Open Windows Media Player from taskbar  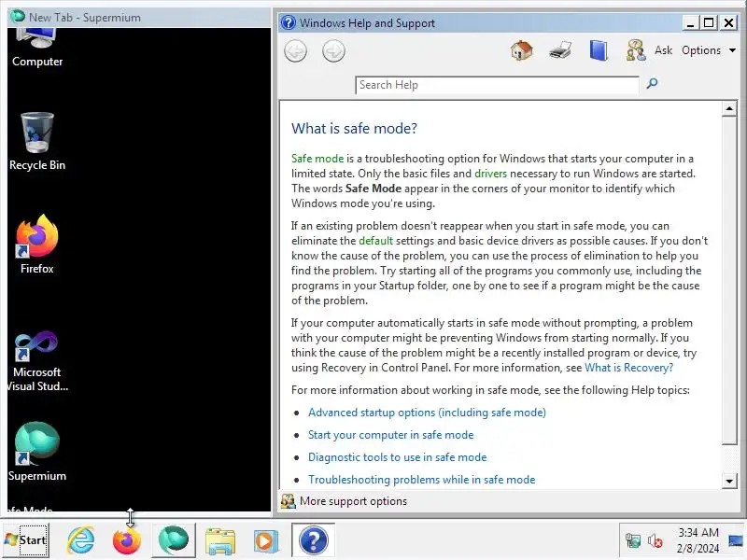click(266, 541)
